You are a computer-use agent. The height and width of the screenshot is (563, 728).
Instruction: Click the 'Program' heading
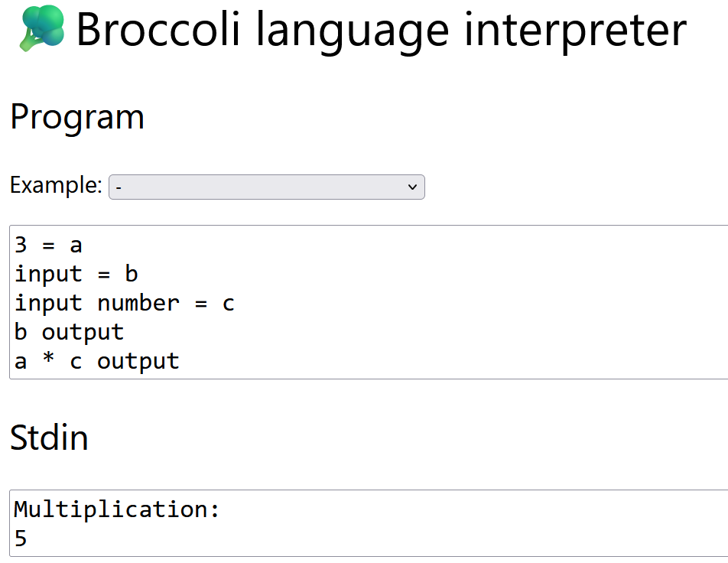77,116
